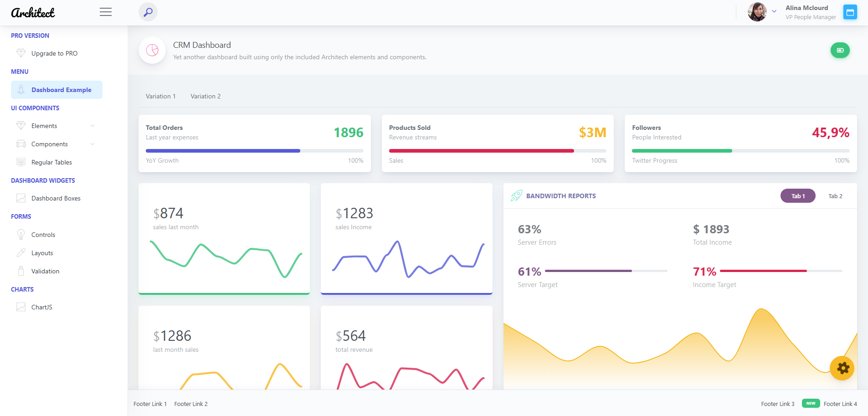Click the Elements diamond icon

21,126
